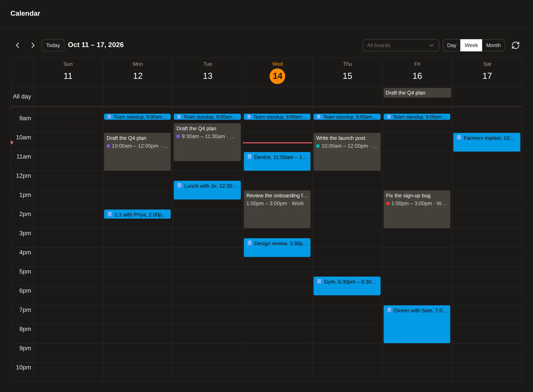Screen dimensions: 533x392
Task: Go to the next week
Action: (x=33, y=45)
